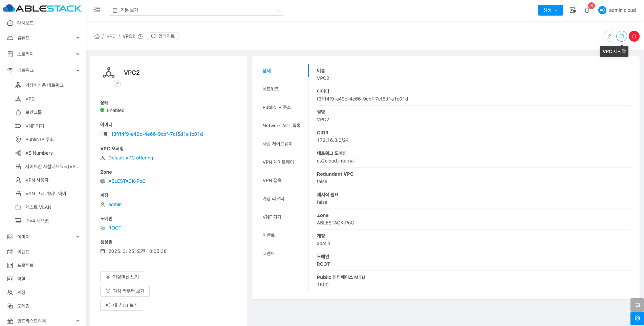Click the language translate icon
The width and height of the screenshot is (644, 326).
pyautogui.click(x=573, y=10)
